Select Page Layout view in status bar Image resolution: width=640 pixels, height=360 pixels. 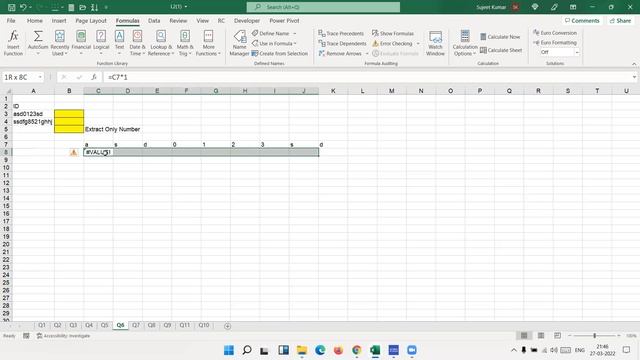[541, 336]
